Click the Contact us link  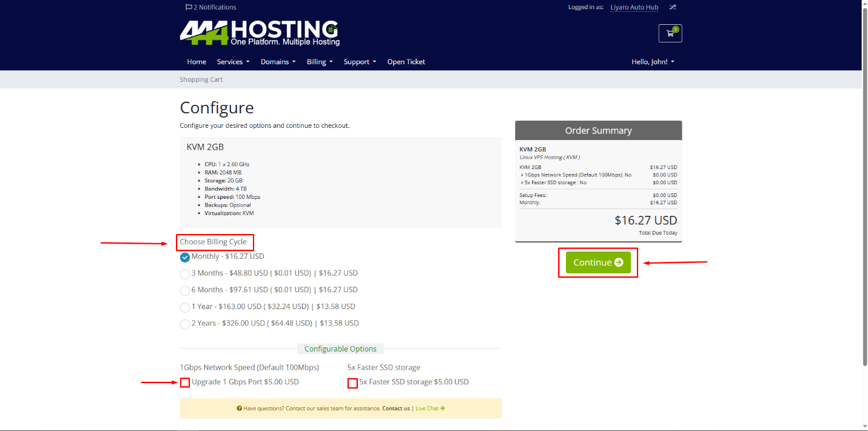[x=396, y=409]
